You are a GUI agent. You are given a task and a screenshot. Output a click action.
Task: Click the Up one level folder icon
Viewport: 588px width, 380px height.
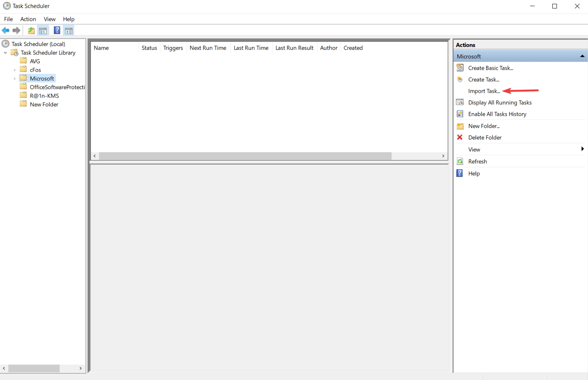31,30
